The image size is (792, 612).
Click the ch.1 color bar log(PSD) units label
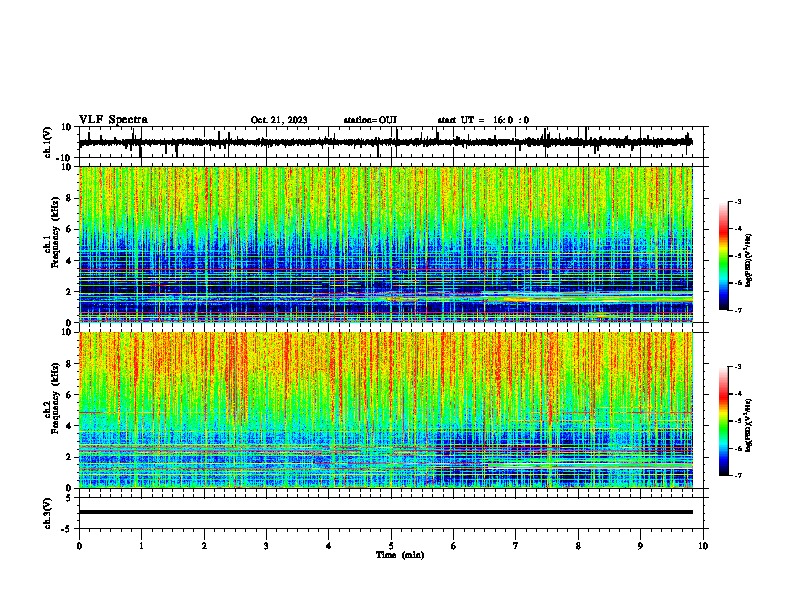coord(749,261)
